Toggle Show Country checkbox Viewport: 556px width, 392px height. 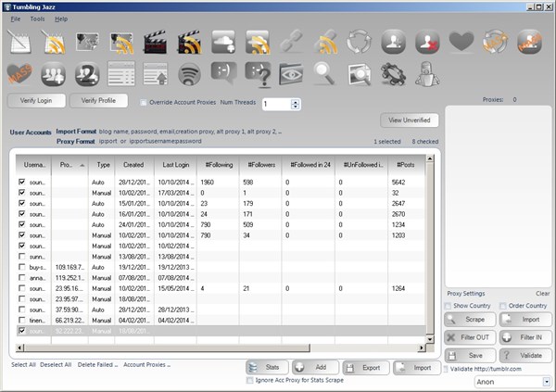click(x=448, y=306)
